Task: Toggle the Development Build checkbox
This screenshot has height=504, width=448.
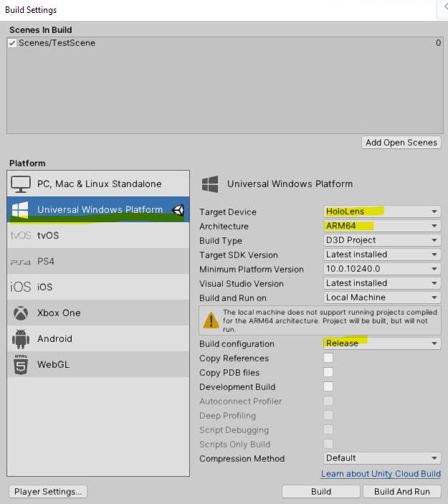Action: click(x=328, y=386)
